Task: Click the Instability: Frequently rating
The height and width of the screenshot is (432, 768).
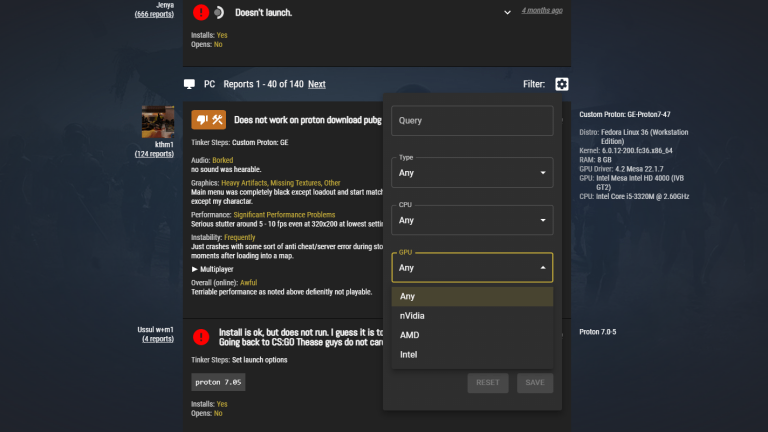Action: coord(223,237)
